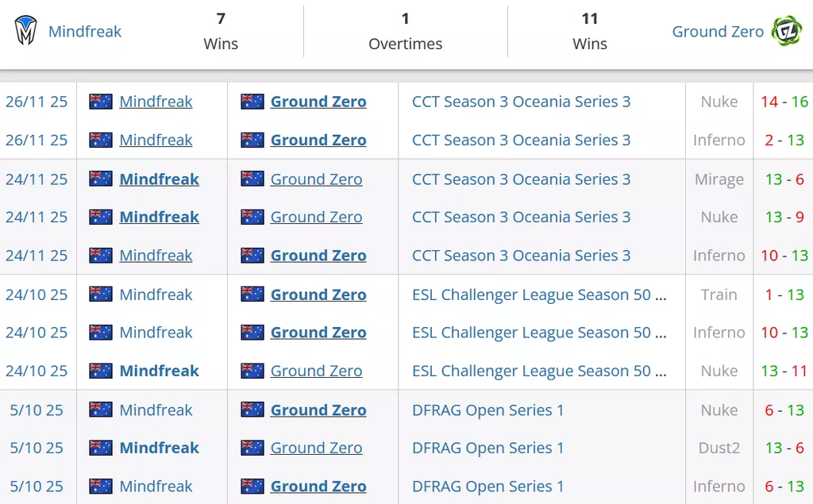Click Mindfreak's flag icon in Train row
The height and width of the screenshot is (504, 813).
[x=101, y=294]
